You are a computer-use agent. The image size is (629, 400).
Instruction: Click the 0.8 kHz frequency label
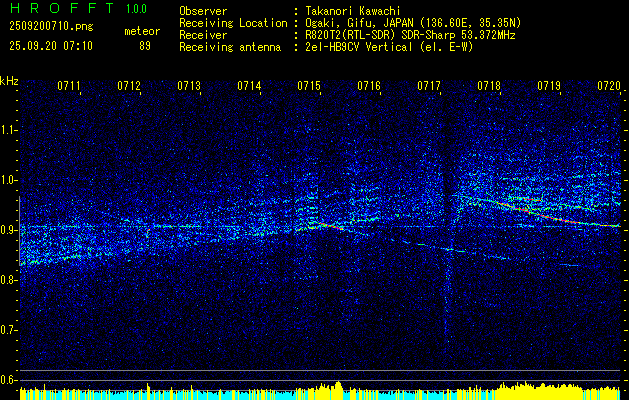[x=8, y=280]
